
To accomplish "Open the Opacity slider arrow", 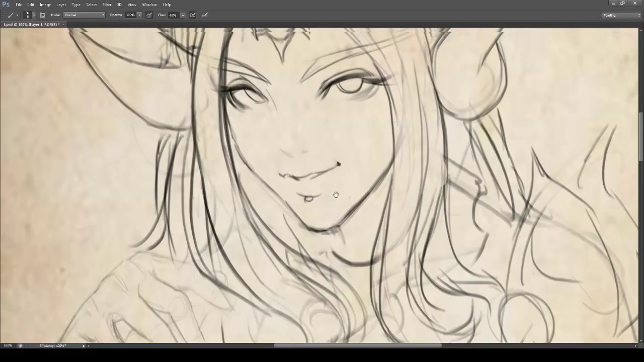I will 139,15.
